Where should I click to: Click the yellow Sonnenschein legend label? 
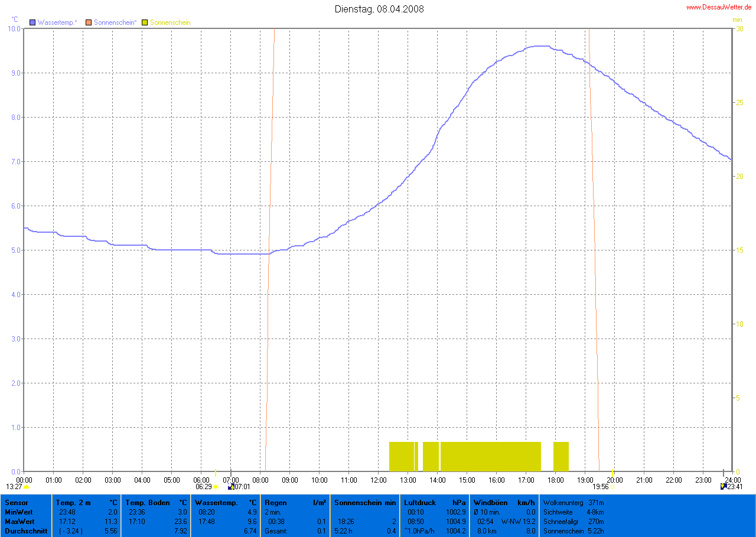coord(170,22)
